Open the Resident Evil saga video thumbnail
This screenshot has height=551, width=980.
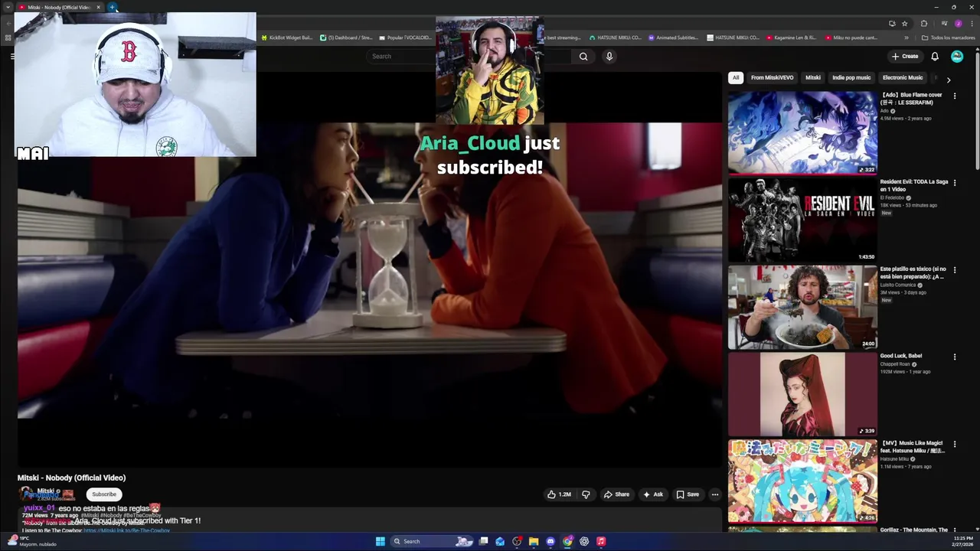point(802,220)
